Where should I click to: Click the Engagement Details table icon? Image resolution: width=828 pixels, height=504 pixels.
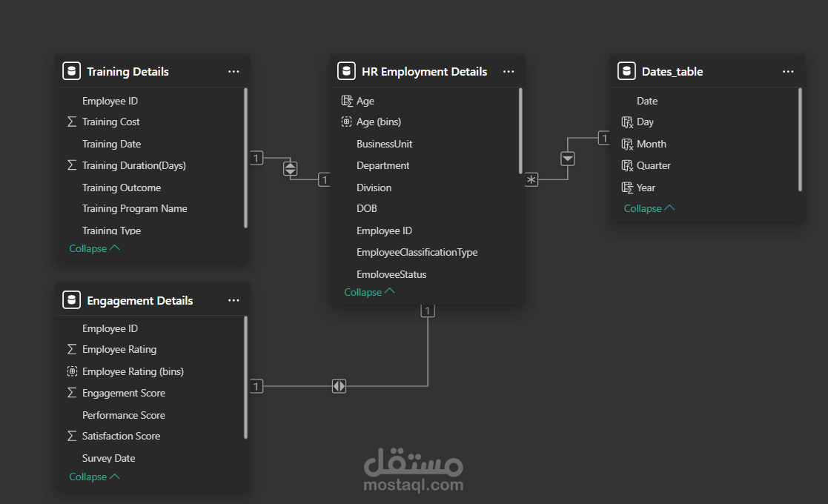[72, 299]
